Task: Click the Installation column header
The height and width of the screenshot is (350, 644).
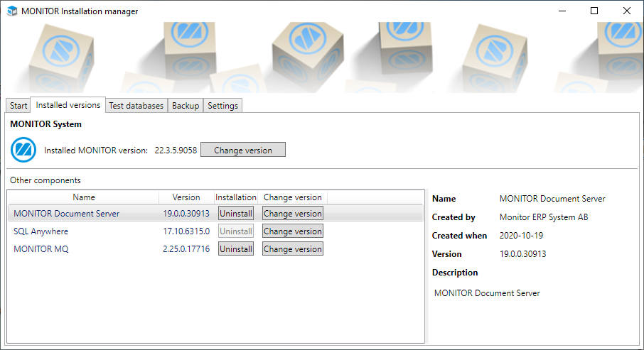Action: 235,197
